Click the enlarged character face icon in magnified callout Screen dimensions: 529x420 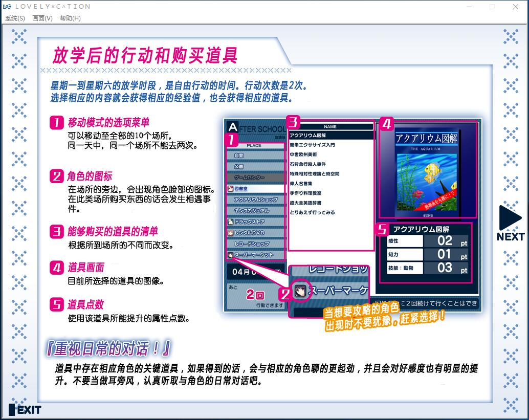click(x=300, y=291)
